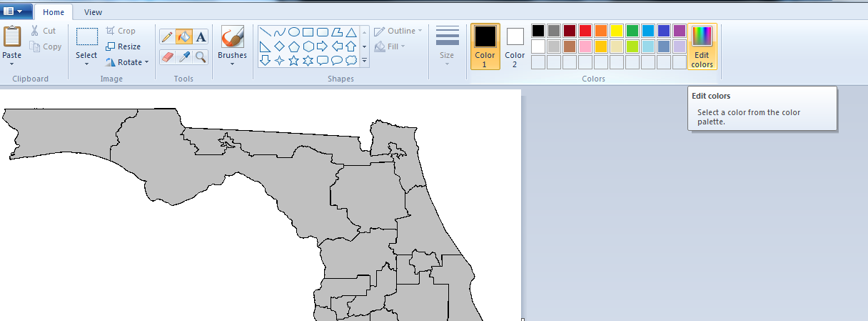Open the Paste dropdown arrow

click(11, 64)
